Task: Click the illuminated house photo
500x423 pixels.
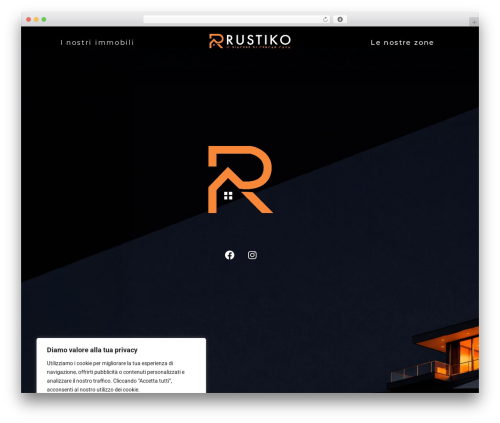Action: tap(433, 355)
